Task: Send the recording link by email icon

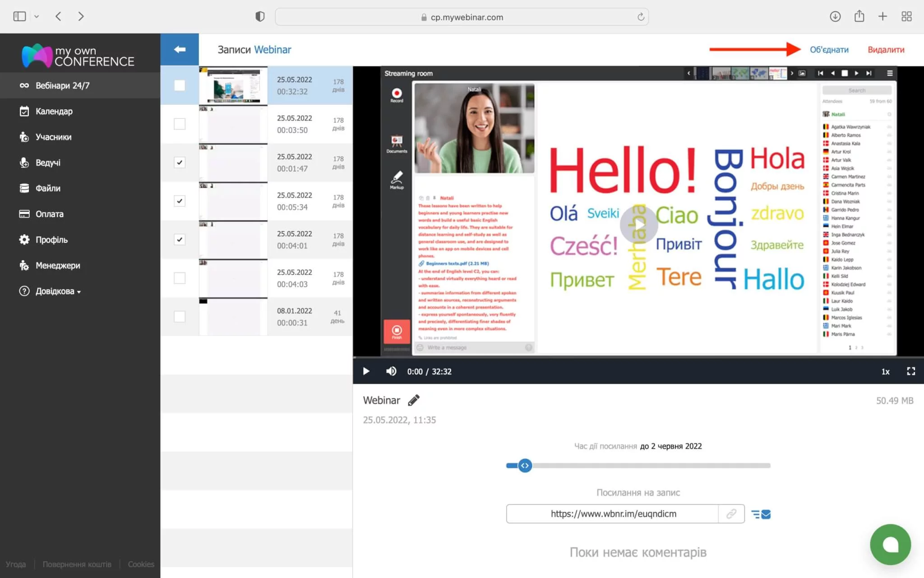Action: click(761, 514)
